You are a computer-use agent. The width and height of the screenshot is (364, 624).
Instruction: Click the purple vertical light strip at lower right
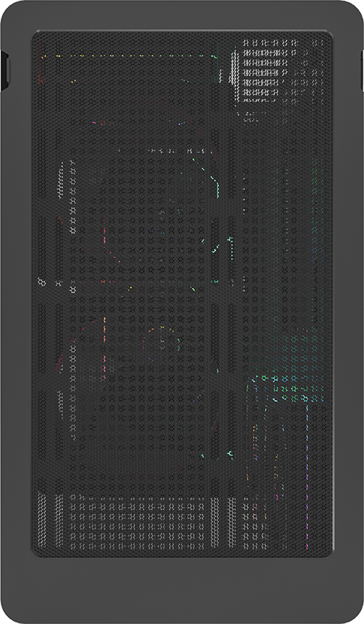(x=307, y=477)
